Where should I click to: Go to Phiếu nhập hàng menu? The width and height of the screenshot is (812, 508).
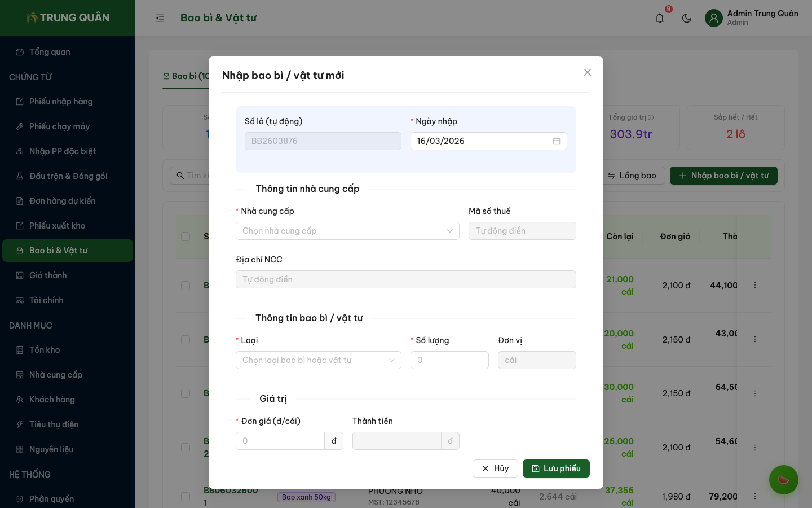click(61, 102)
